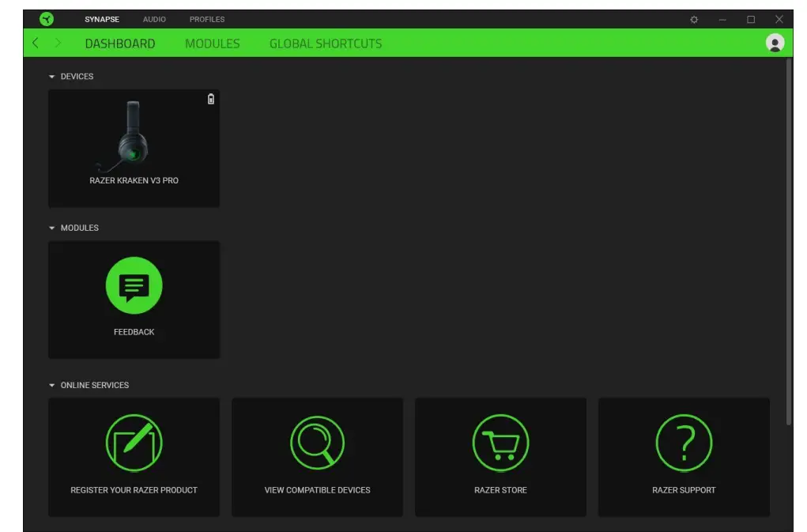Click the ONLINE SERVICES section heading
This screenshot has height=532, width=807.
pyautogui.click(x=95, y=385)
